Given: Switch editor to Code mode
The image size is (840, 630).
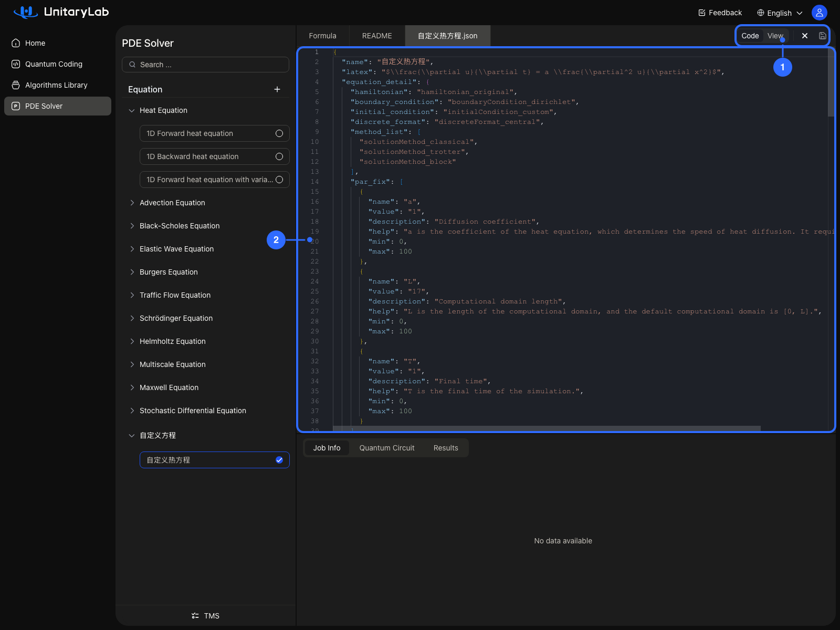Looking at the screenshot, I should tap(750, 36).
